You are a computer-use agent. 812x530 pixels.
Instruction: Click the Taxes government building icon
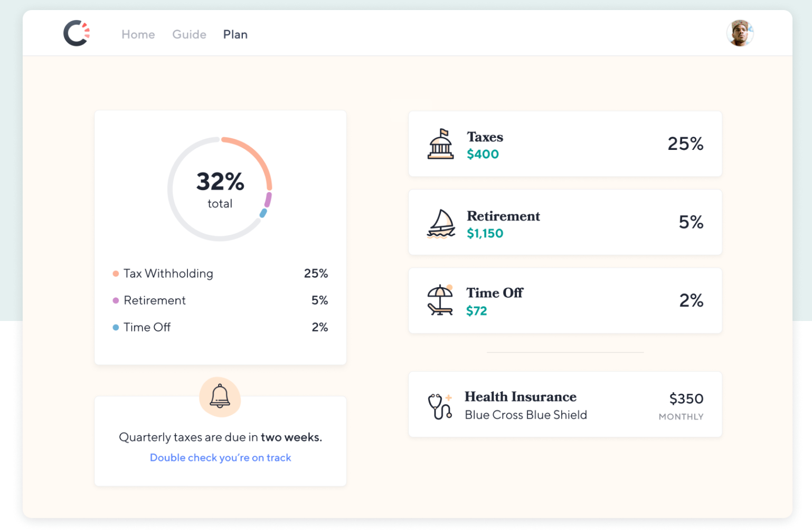coord(440,144)
